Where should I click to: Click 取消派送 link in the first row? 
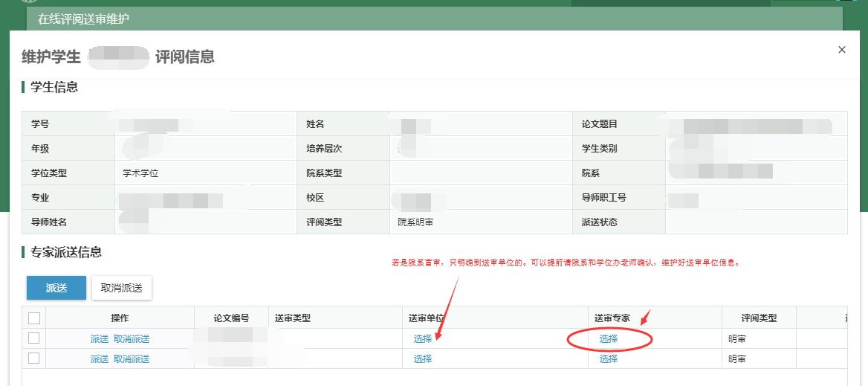click(x=132, y=339)
